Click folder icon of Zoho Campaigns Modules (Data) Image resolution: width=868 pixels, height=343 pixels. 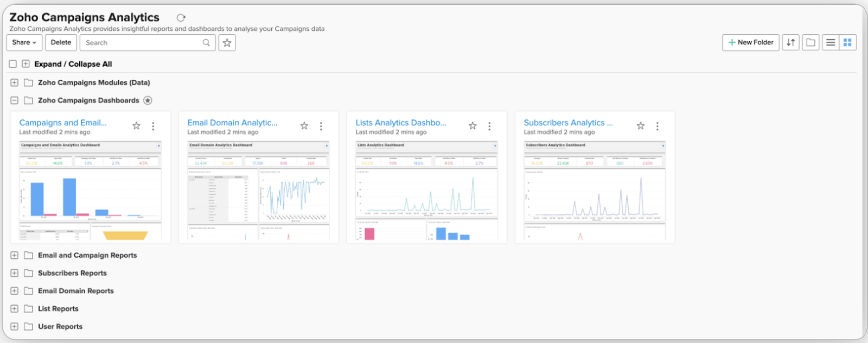[28, 82]
